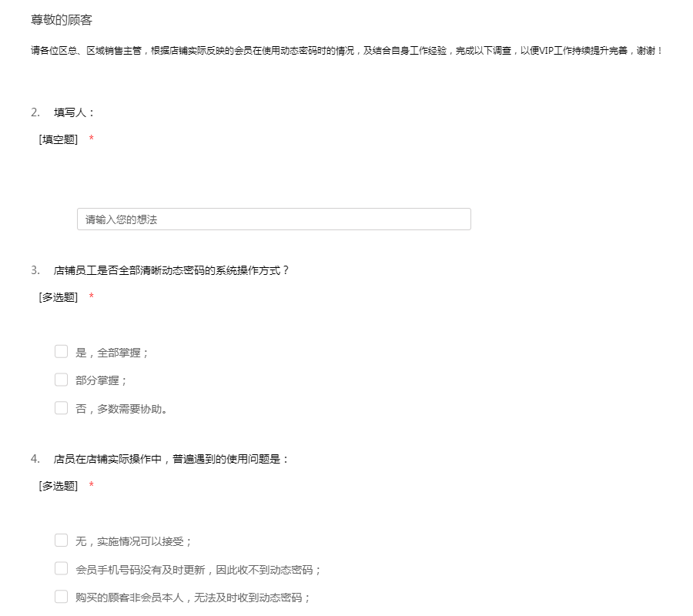Check the box for 会员手机号码没有及时更新

pos(62,569)
